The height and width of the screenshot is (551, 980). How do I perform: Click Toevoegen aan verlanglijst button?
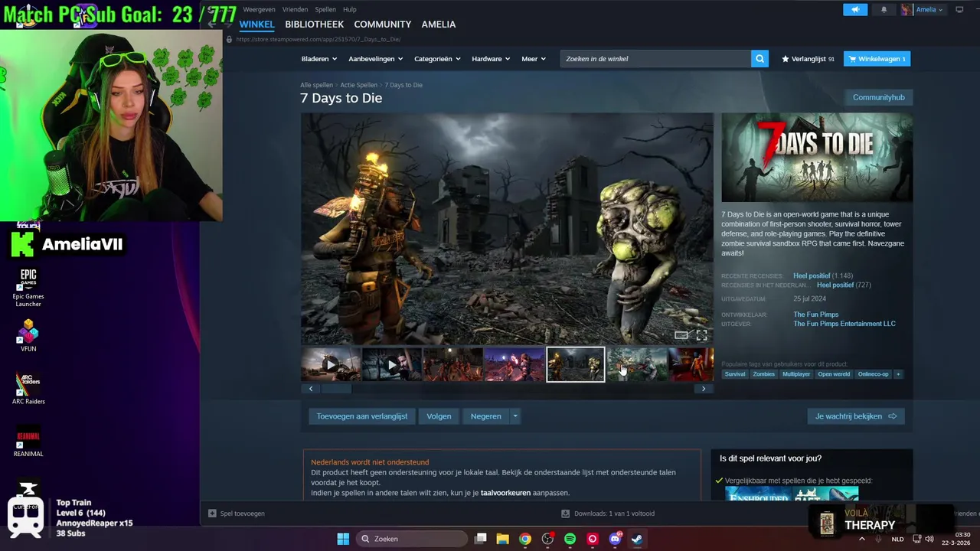(362, 416)
